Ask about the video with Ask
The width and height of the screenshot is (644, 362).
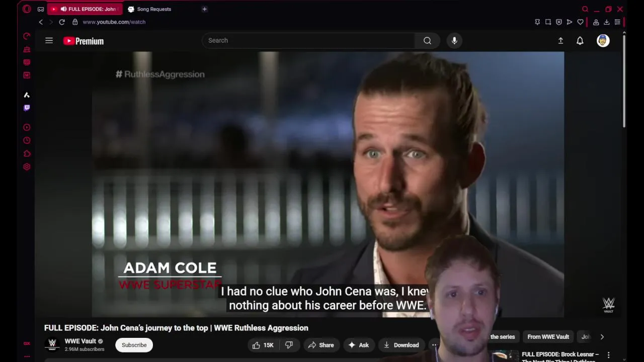tap(358, 345)
